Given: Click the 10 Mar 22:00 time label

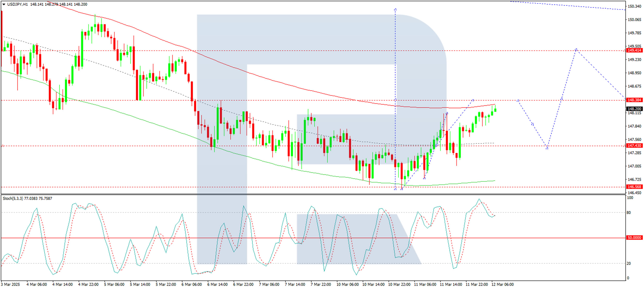Looking at the screenshot, I should pyautogui.click(x=399, y=284).
